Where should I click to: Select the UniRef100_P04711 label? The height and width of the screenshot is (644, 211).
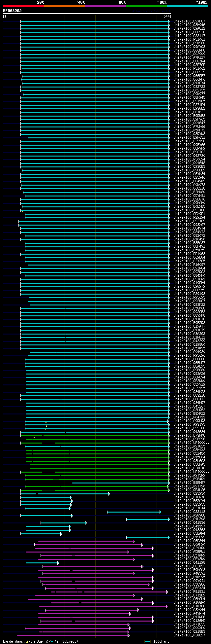[x=189, y=417]
